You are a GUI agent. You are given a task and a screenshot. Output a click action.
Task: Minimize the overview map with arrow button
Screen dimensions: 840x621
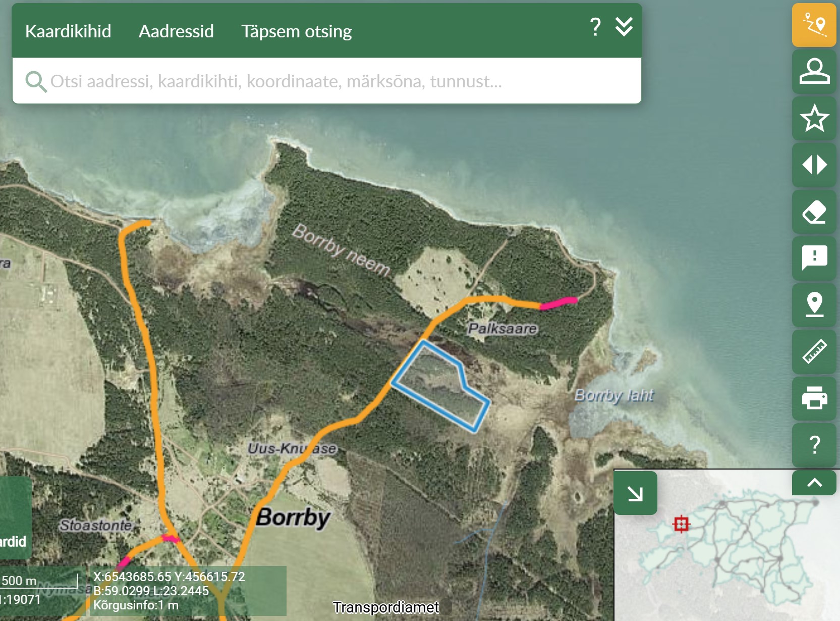pyautogui.click(x=635, y=493)
